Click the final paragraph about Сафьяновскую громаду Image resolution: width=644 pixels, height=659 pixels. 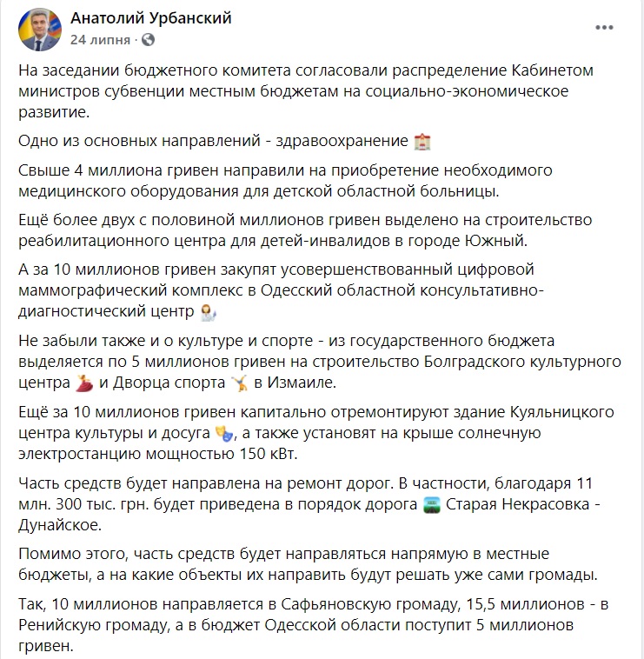pyautogui.click(x=314, y=625)
